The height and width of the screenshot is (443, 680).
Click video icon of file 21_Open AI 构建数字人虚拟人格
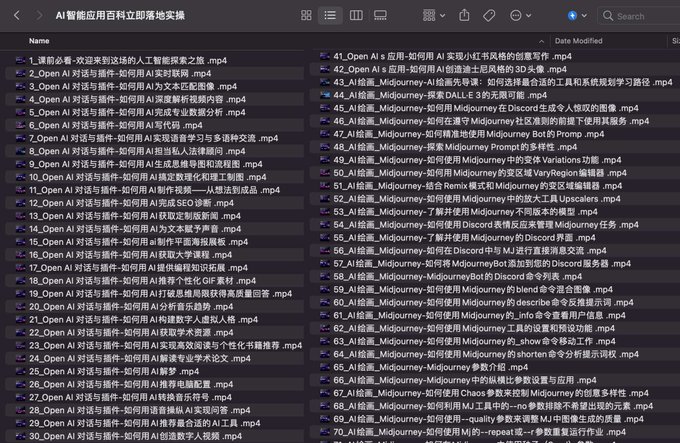20,319
